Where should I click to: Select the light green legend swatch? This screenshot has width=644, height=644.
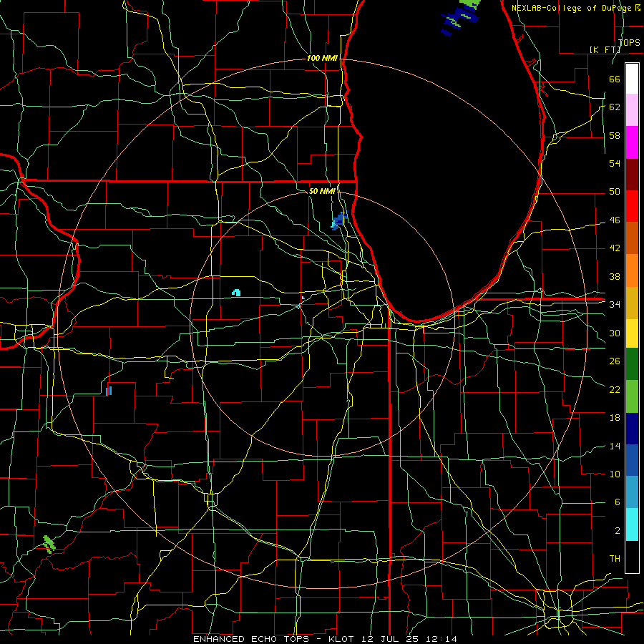632,396
